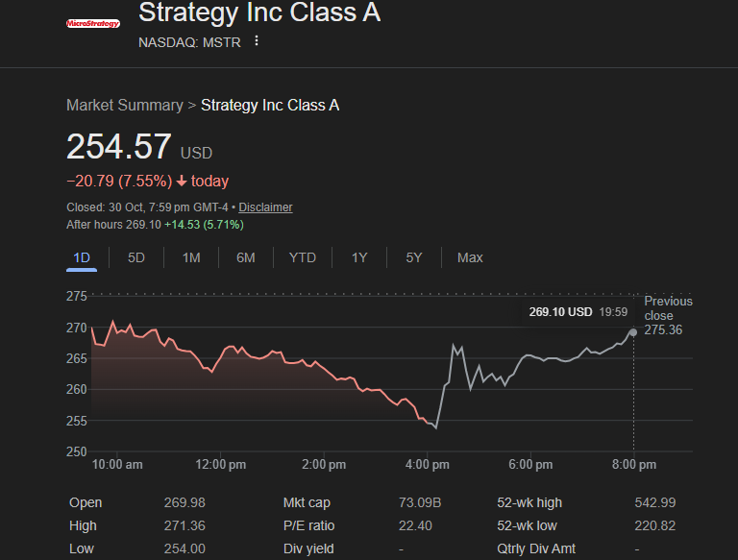Switch to the 5Y chart tab
This screenshot has width=738, height=560.
(x=414, y=257)
